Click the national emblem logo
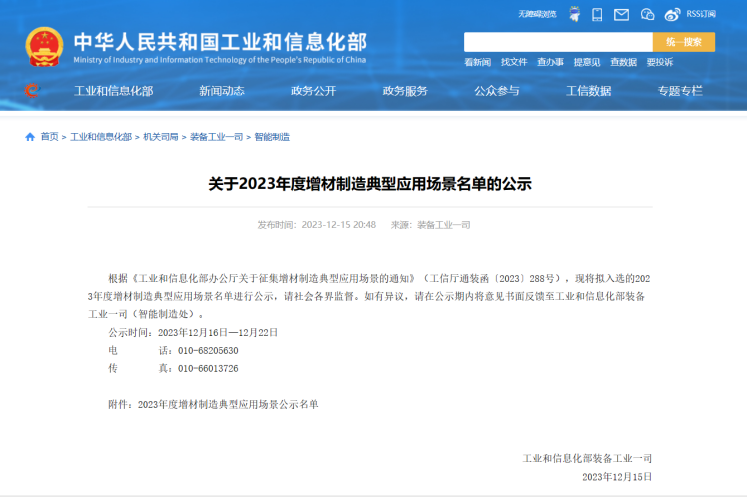This screenshot has height=498, width=747. point(44,45)
